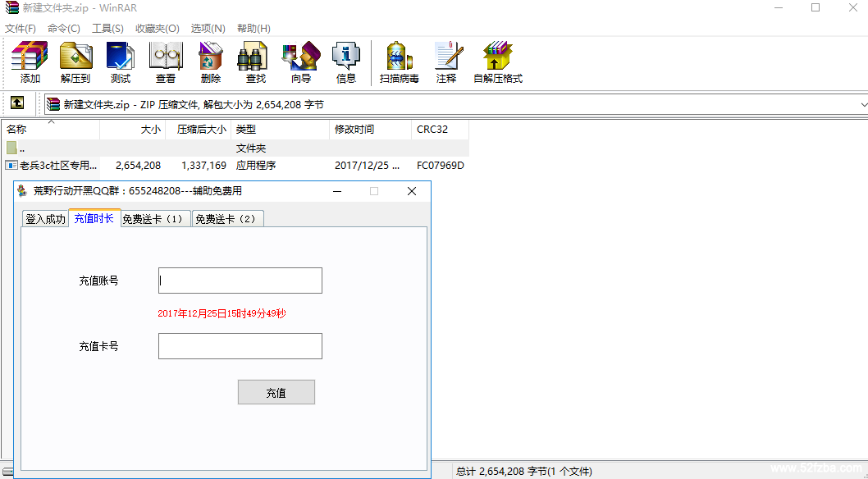This screenshot has width=868, height=479.
Task: Click the 老兵3c社区专用 application file icon
Action: (12, 165)
